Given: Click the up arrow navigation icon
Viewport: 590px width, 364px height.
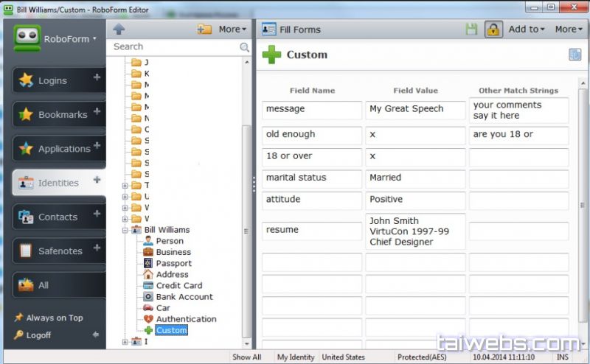Looking at the screenshot, I should pyautogui.click(x=119, y=29).
